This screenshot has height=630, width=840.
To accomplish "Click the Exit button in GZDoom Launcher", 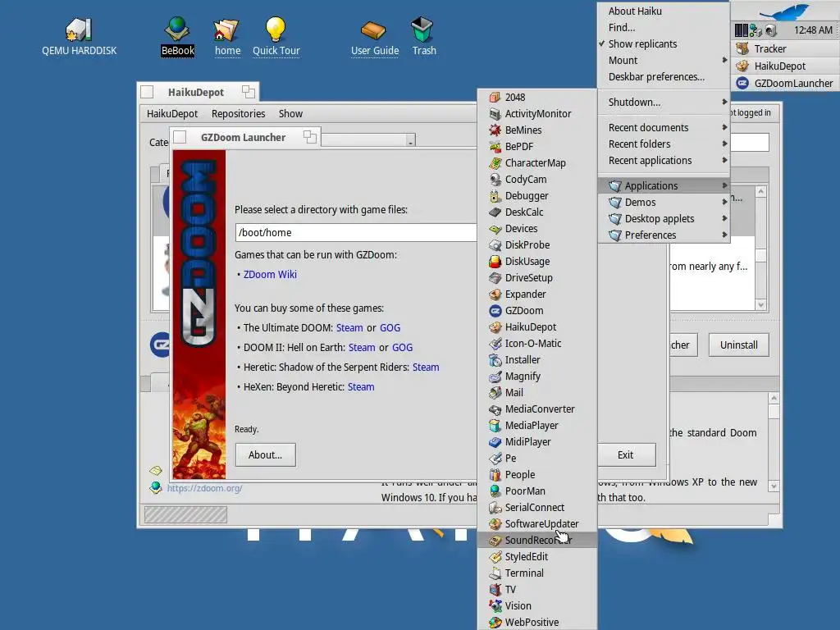I will tap(625, 454).
